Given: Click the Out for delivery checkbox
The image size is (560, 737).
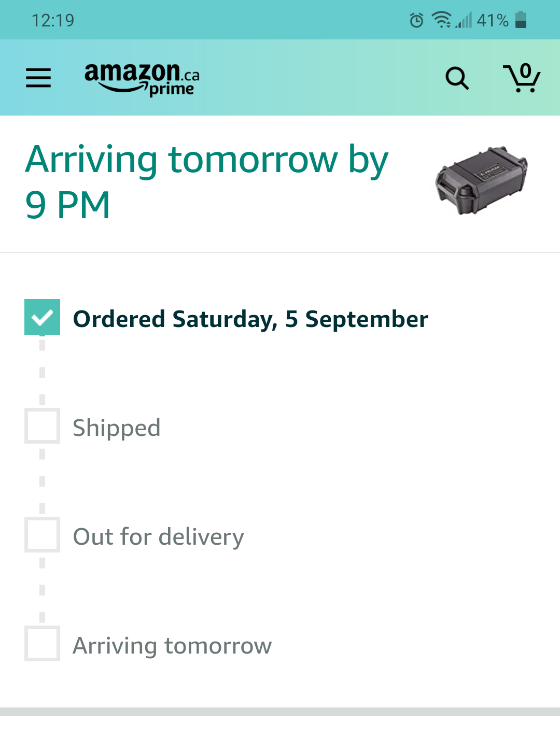Looking at the screenshot, I should click(x=42, y=534).
